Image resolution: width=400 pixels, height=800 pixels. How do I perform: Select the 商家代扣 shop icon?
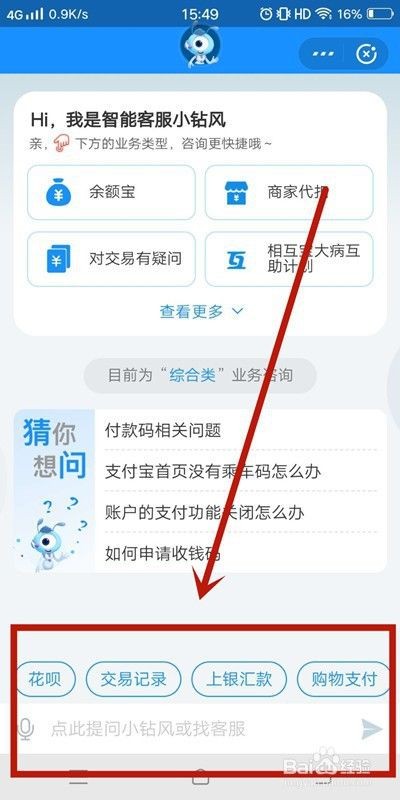[x=236, y=192]
